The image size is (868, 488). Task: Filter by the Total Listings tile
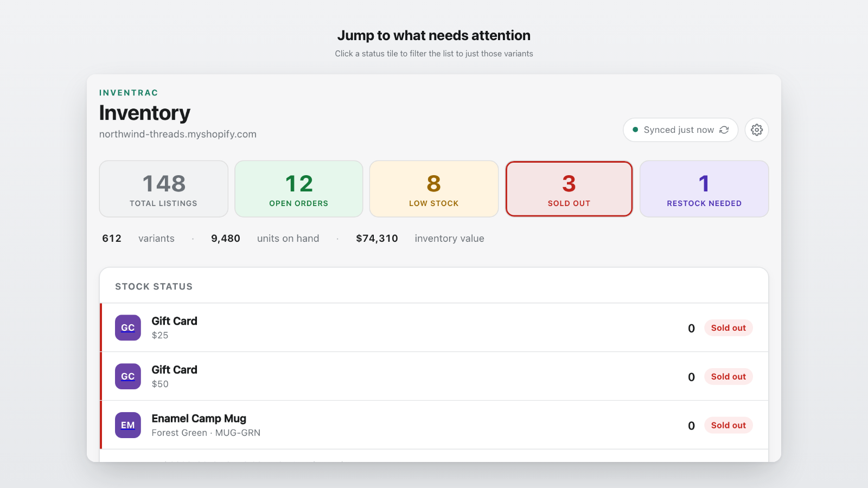coord(163,189)
